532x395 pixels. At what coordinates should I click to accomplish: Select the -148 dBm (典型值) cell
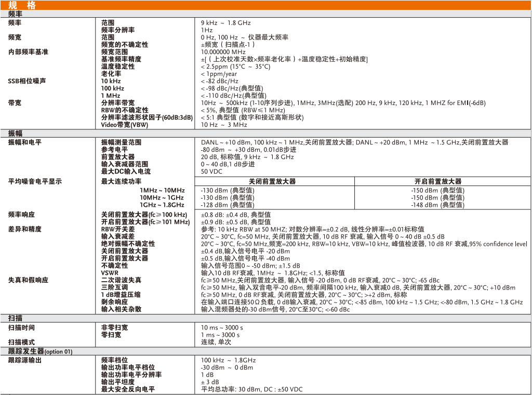point(438,205)
